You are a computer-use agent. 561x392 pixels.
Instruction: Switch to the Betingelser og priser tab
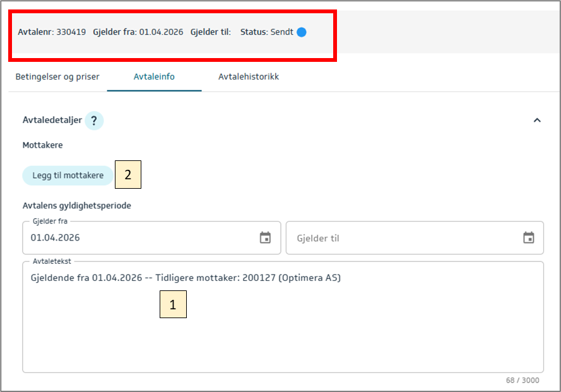[57, 77]
